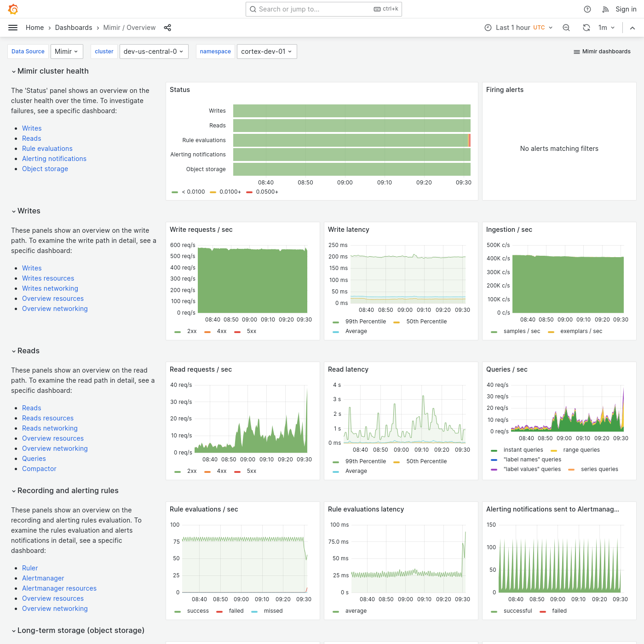Open the Mimir dashboards button
This screenshot has width=644, height=644.
[x=602, y=51]
